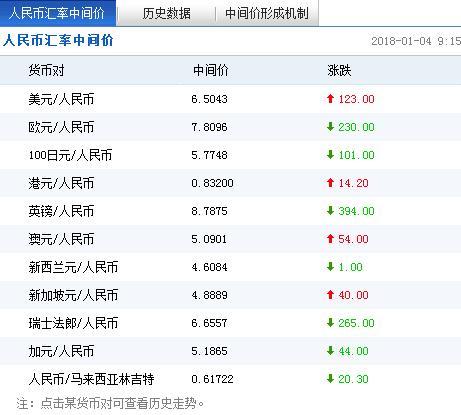Viewport: 461px width, 415px height.
Task: Select the mid-price value 4.6084
Action: tap(209, 267)
